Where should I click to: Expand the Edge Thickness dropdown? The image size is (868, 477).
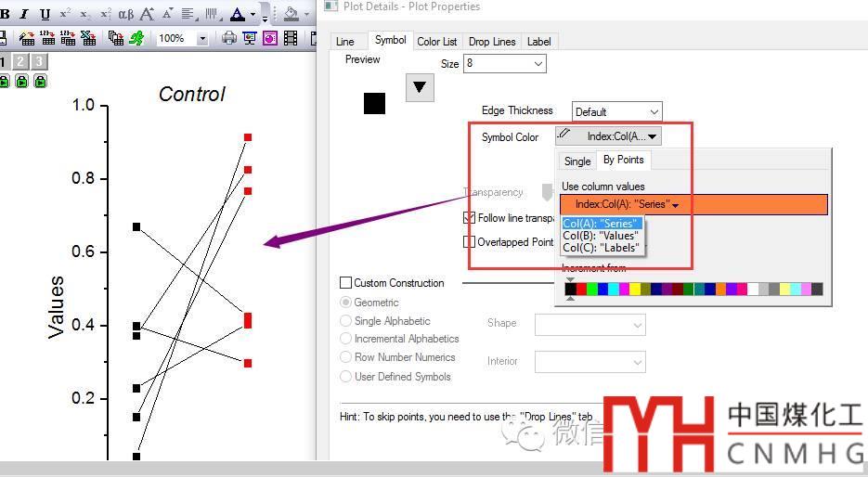653,112
